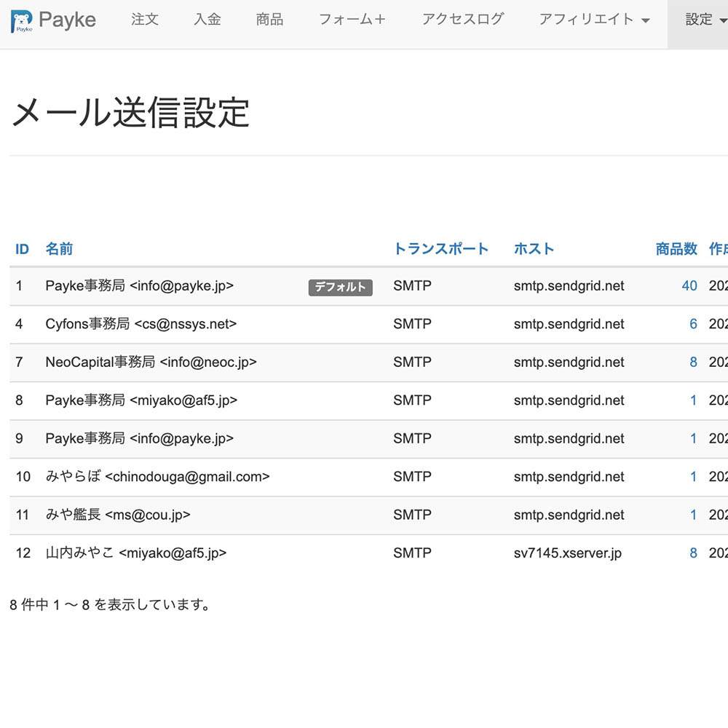Open product count 8 for 山内みやこ
Screen dimensions: 728x728
693,553
